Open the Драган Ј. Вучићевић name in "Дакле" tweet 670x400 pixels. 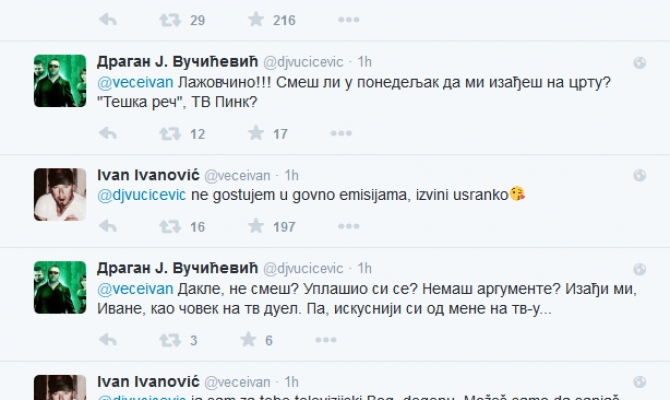176,268
